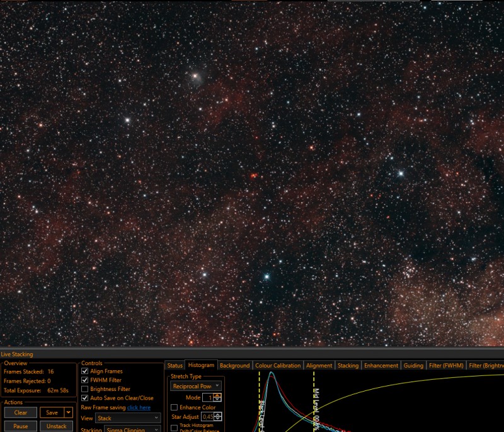Screen dimensions: 504x432
Task: Click the 'Frames Stacked: 16' readout
Action: point(29,371)
